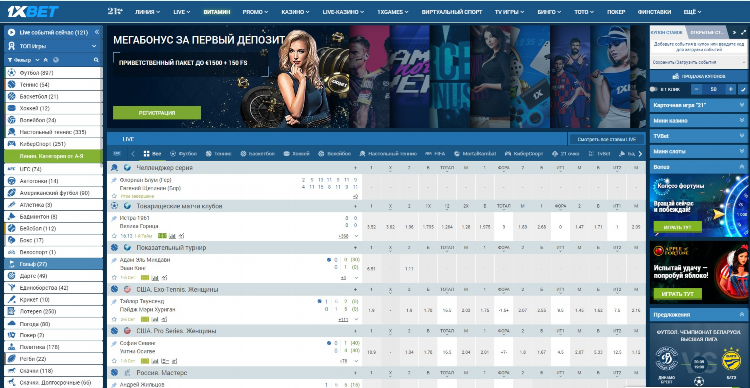Open the PROMO menu
750x388 pixels.
pos(255,12)
